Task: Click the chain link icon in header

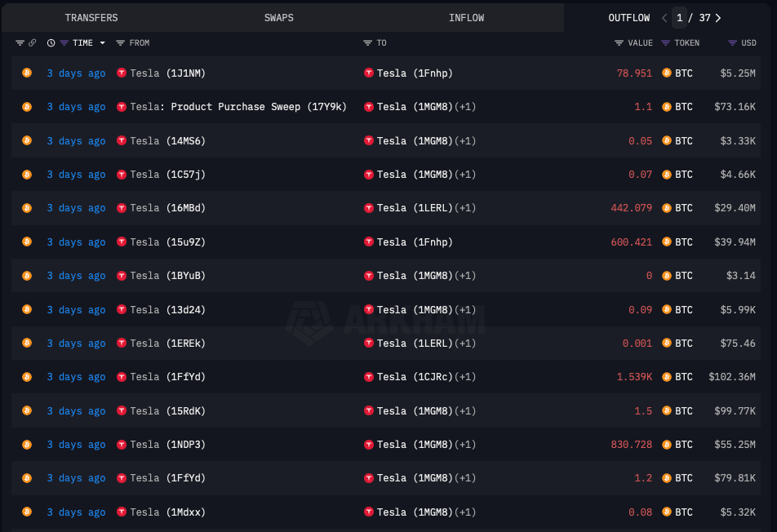Action: [32, 43]
